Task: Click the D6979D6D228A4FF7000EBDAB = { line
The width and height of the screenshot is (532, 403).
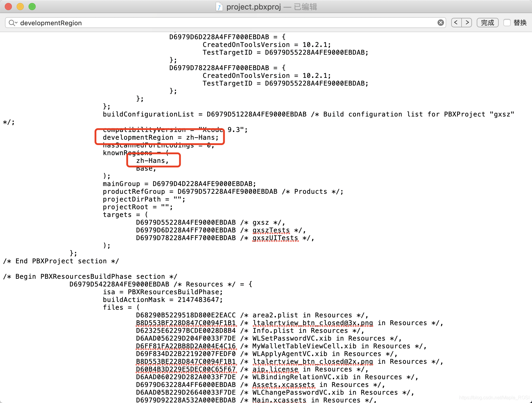Action: (227, 37)
